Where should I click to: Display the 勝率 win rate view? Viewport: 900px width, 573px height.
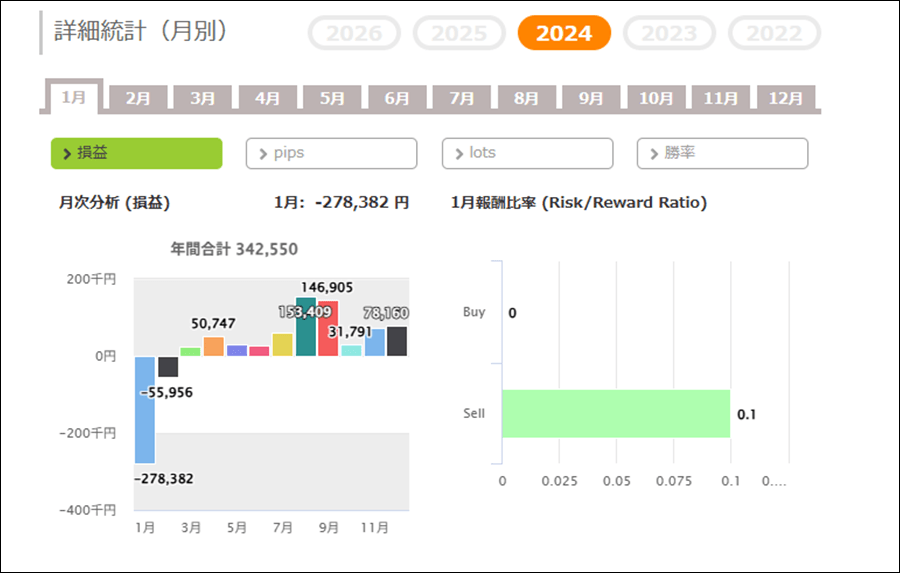tap(722, 153)
